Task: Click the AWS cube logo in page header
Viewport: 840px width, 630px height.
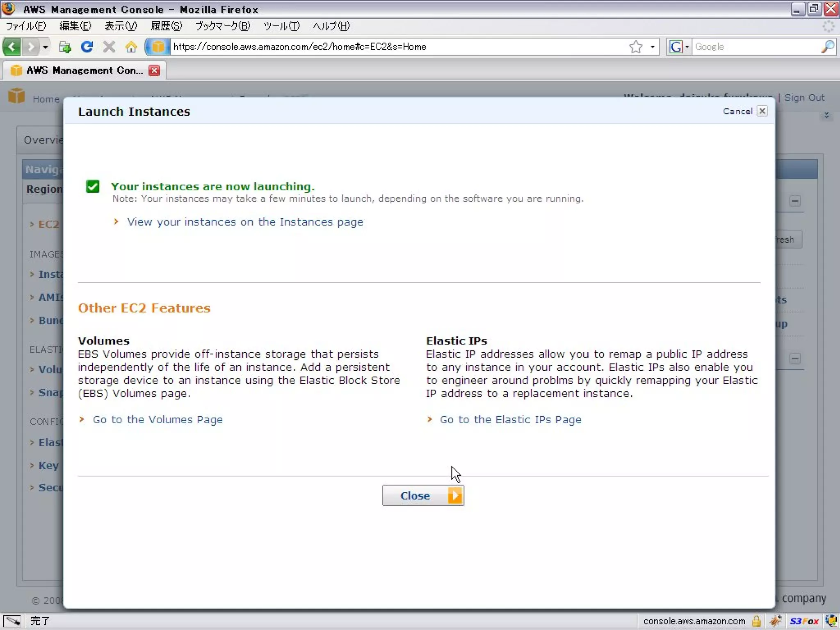Action: point(16,96)
